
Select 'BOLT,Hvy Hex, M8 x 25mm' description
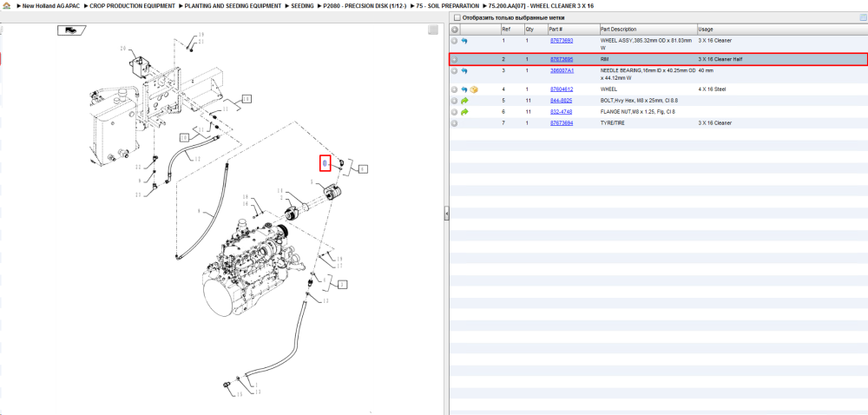(638, 101)
